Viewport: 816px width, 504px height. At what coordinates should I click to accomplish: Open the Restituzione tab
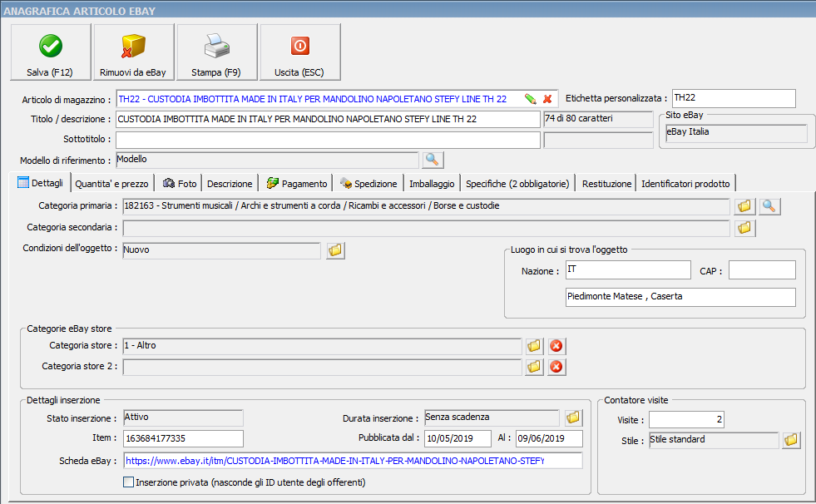point(606,184)
